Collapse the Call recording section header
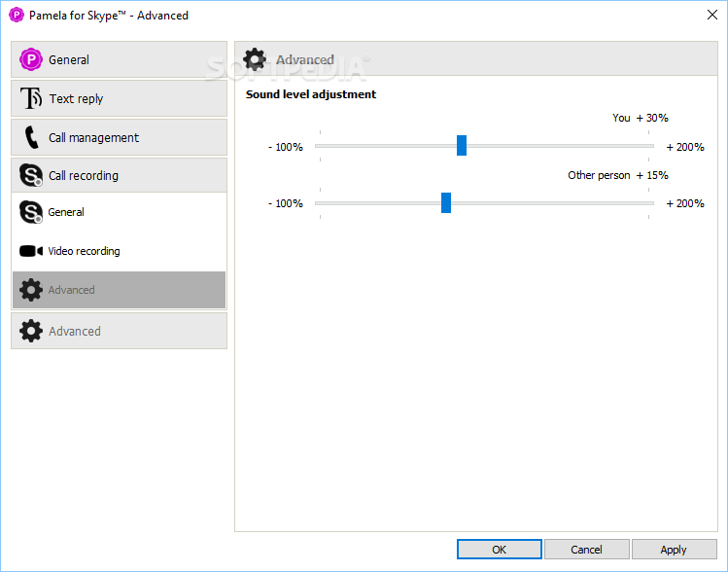Viewport: 728px width, 572px height. coord(119,175)
